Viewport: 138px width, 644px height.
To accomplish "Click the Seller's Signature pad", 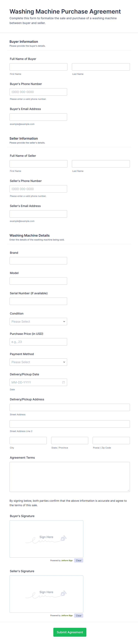I will tap(46, 594).
